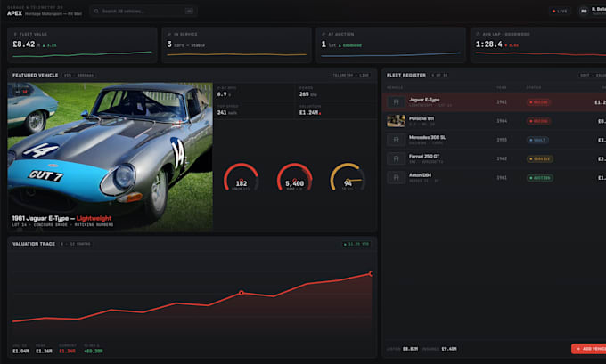The width and height of the screenshot is (606, 364).
Task: Click the Ferrari yellow Service status badge
Action: click(x=540, y=158)
